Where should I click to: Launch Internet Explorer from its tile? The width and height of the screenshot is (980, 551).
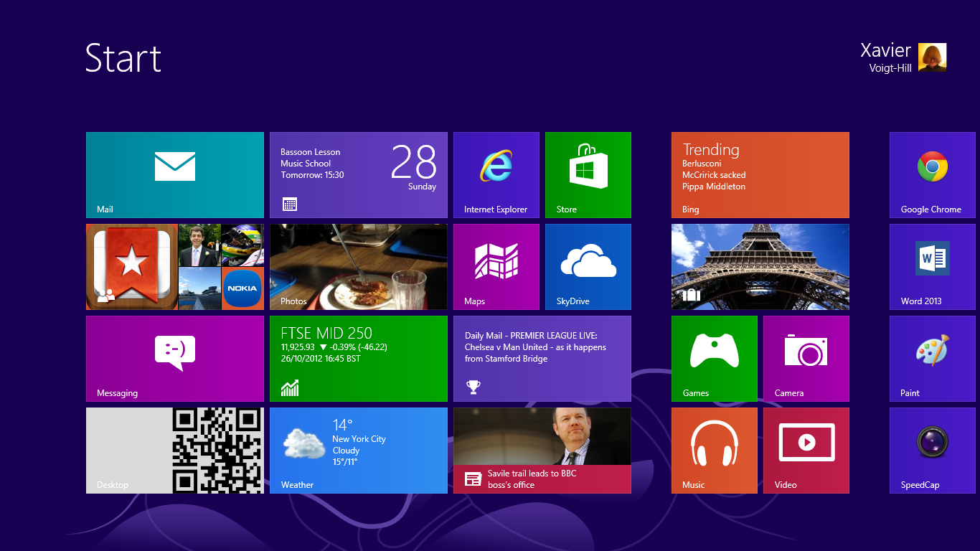(496, 174)
